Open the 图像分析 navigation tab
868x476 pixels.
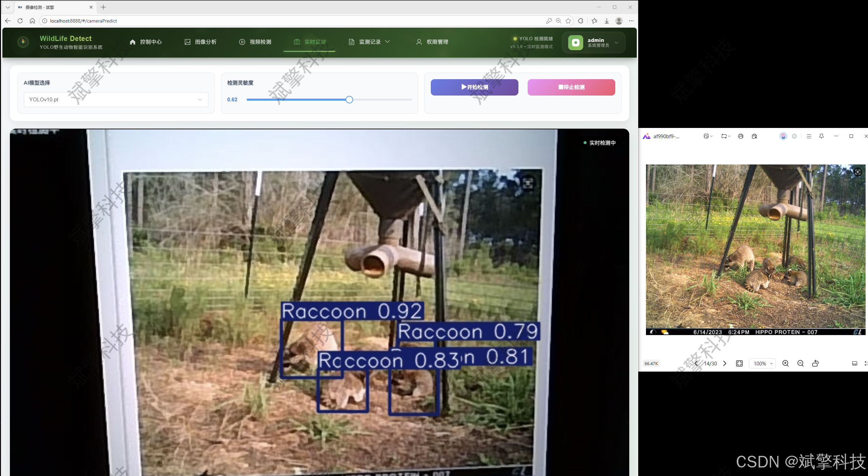coord(201,42)
